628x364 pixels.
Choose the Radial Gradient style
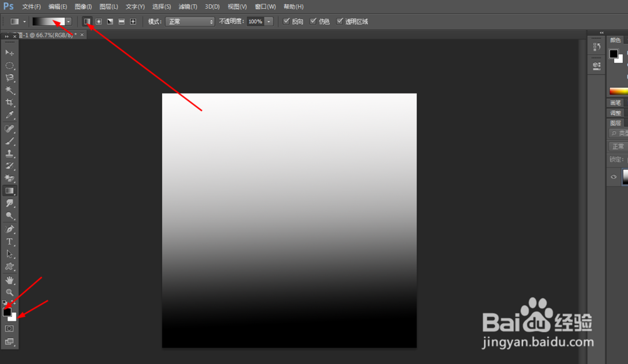coord(99,21)
